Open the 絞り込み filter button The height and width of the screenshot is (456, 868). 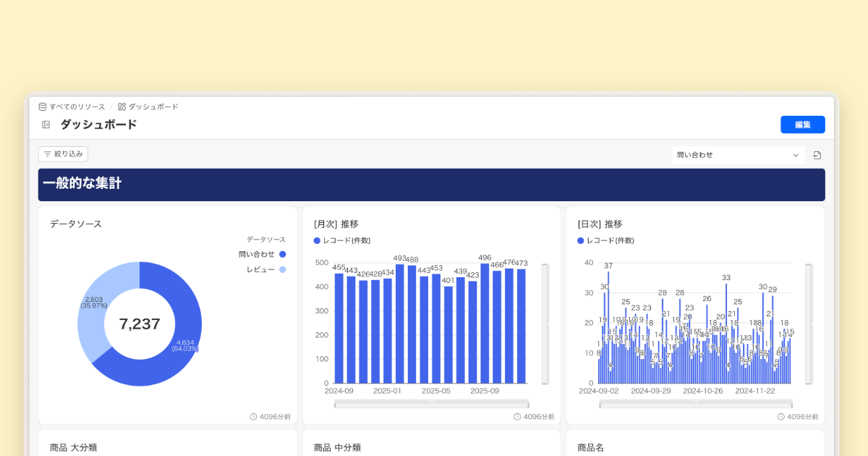coord(63,153)
